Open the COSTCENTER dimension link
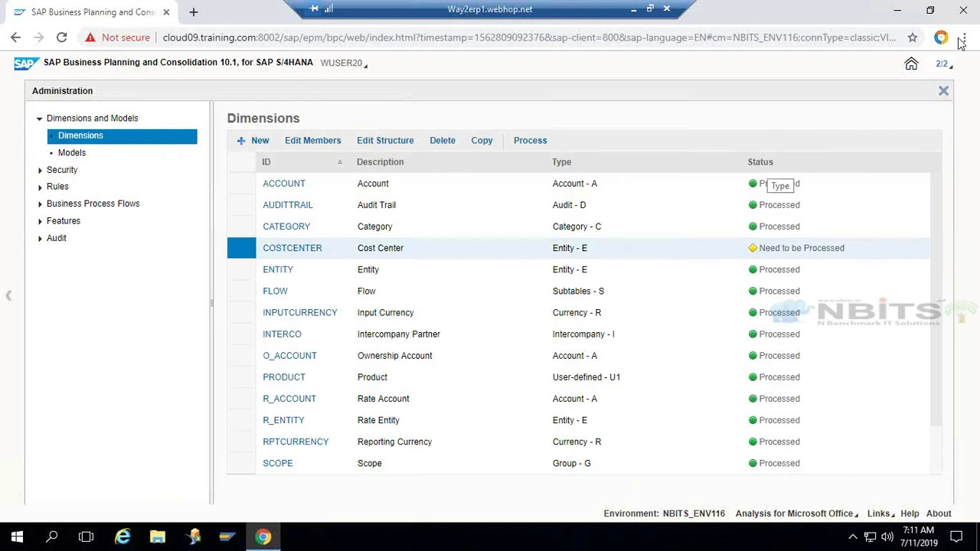The height and width of the screenshot is (551, 980). pos(292,248)
